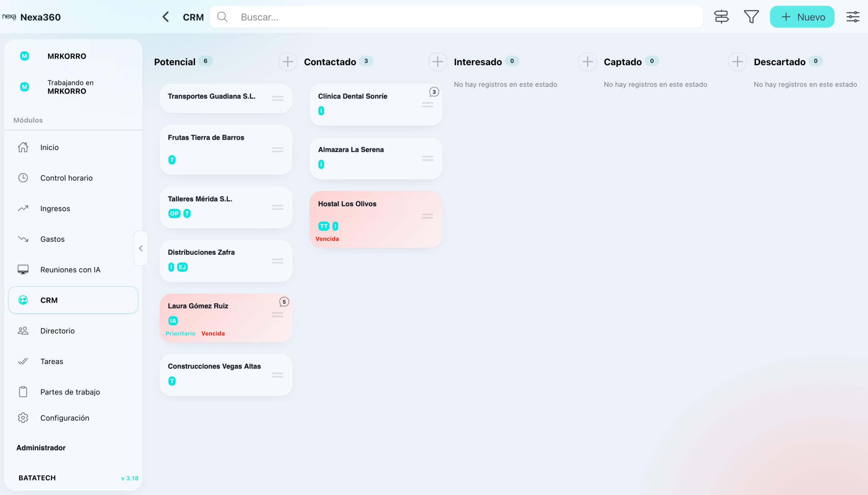Screen dimensions: 868x495
Task: Open Distribuciones Zafra card
Action: coord(226,261)
